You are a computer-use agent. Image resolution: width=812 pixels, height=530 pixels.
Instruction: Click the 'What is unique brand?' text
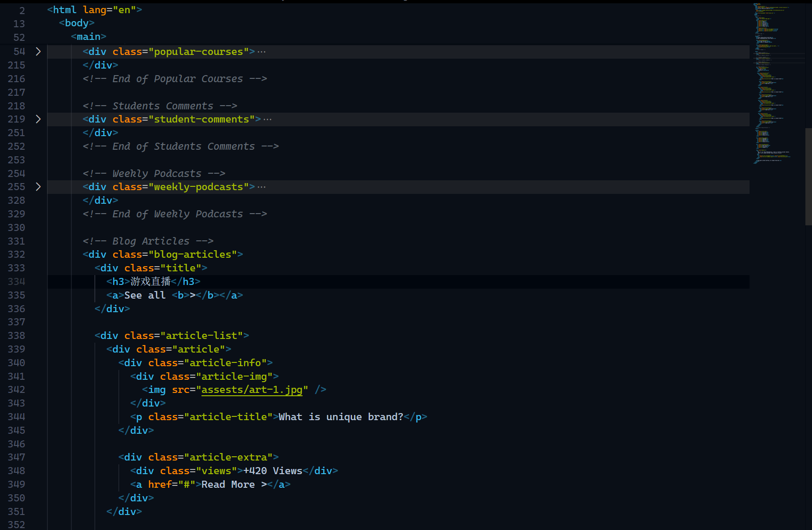click(341, 417)
